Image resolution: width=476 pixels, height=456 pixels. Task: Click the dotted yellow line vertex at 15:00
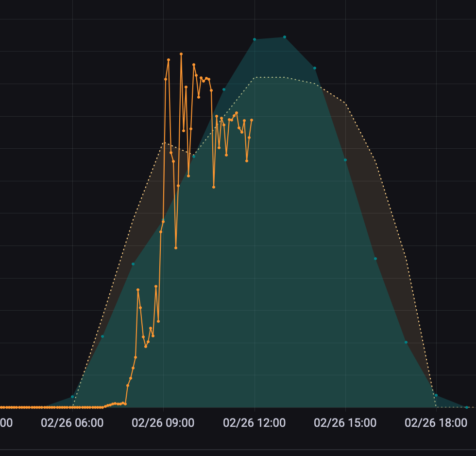[345, 103]
